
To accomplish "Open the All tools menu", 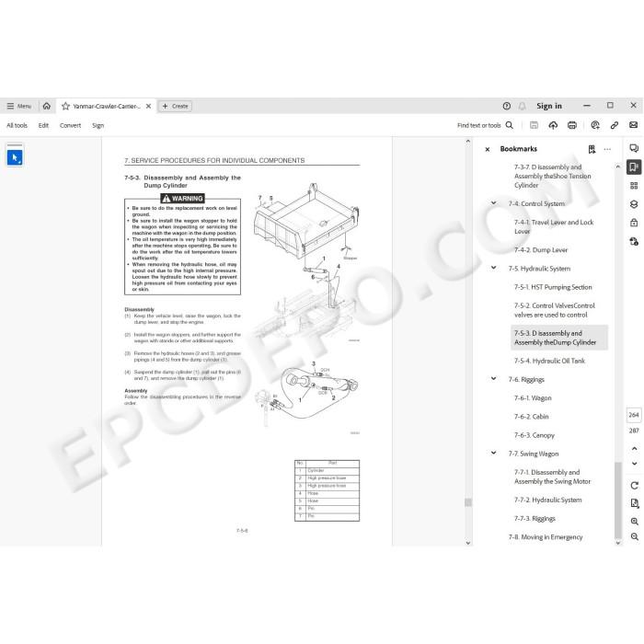I will 17,125.
